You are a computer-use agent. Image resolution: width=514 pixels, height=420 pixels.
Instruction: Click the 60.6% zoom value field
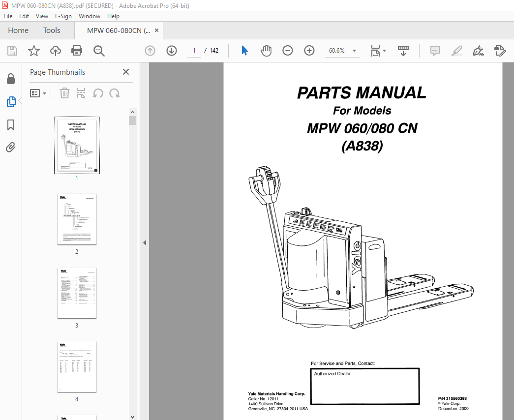pos(337,51)
